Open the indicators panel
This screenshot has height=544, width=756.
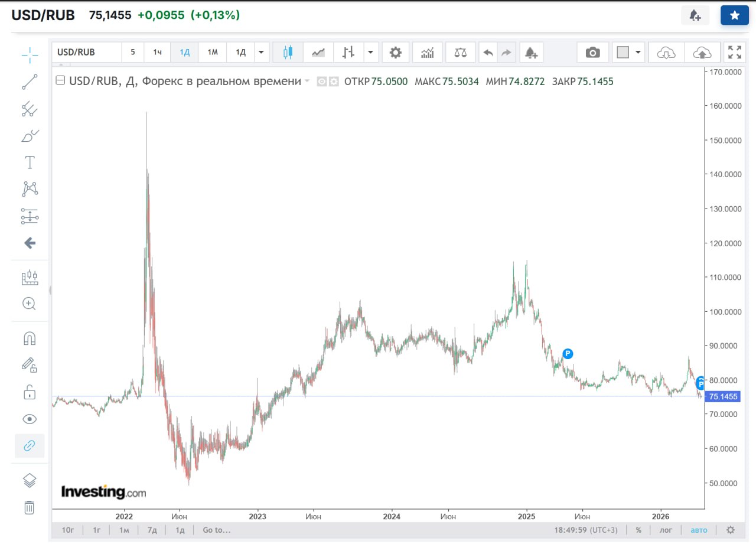(427, 53)
